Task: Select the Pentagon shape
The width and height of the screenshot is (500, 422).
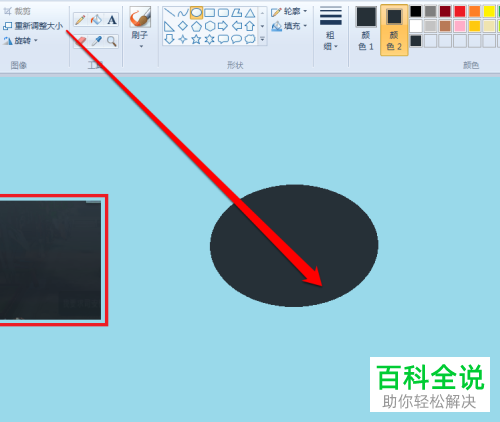Action: (x=196, y=26)
